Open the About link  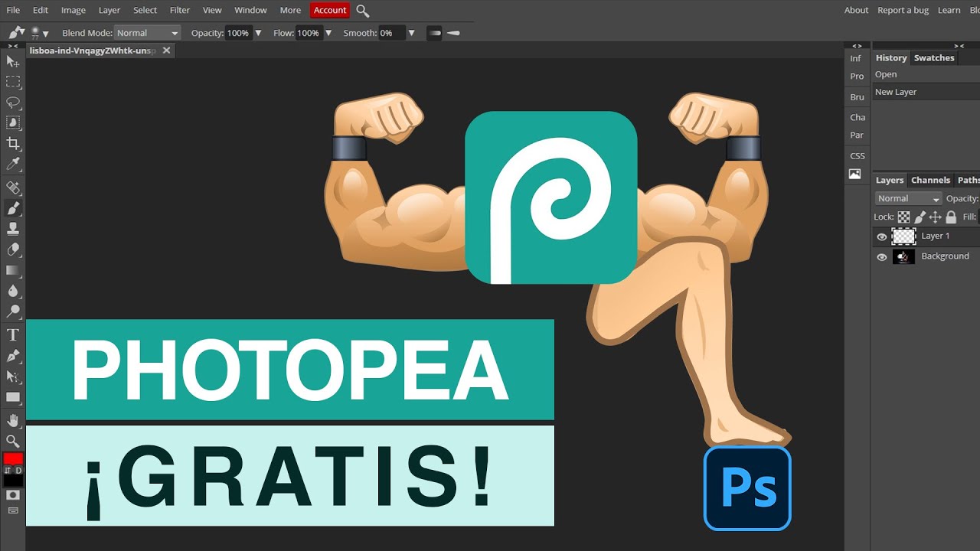[x=856, y=10]
